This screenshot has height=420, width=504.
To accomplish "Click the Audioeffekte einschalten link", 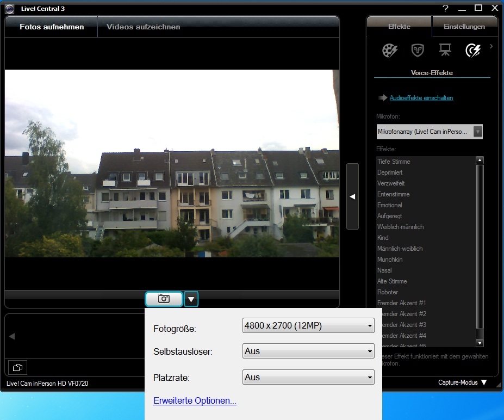I will [x=421, y=98].
